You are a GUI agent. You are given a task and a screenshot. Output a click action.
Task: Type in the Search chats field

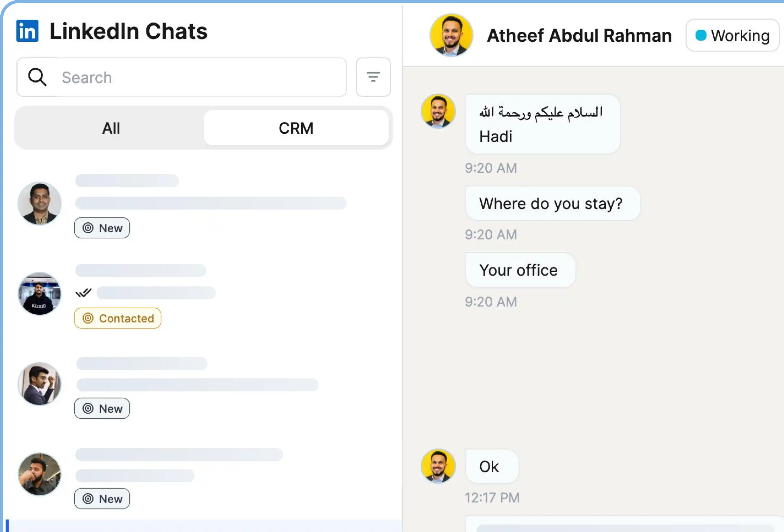tap(199, 77)
